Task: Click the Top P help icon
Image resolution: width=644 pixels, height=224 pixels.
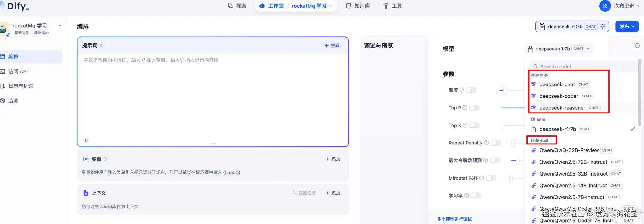Action: tap(465, 108)
